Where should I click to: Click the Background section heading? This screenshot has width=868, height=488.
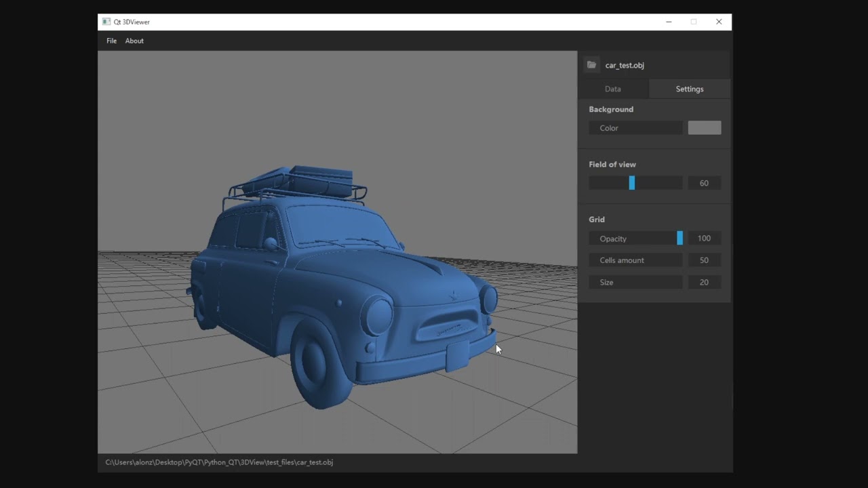pos(611,109)
